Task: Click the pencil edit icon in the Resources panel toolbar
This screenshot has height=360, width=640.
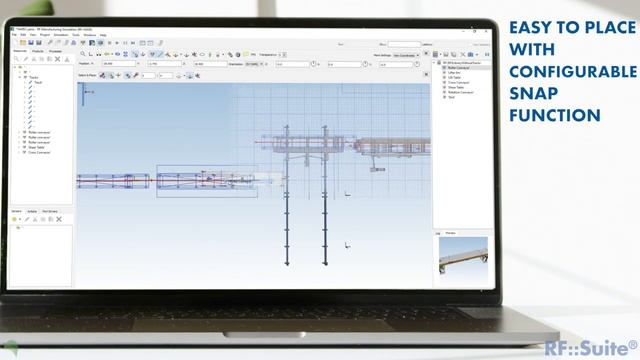Action: [x=26, y=59]
